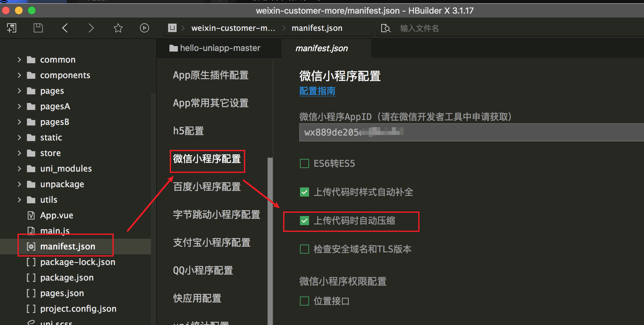Screen dimensions: 644x325
Task: Click the package.json bracket icon
Action: tap(31, 278)
